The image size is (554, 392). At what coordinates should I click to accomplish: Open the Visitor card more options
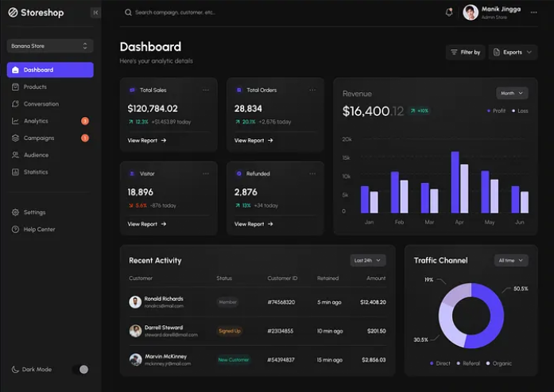pyautogui.click(x=206, y=173)
